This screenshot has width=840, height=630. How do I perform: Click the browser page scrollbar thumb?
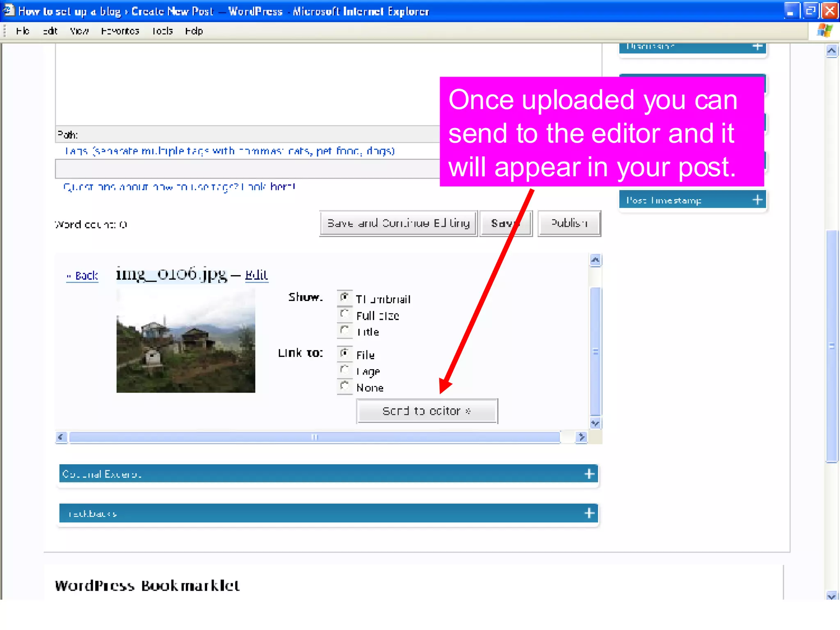click(832, 346)
